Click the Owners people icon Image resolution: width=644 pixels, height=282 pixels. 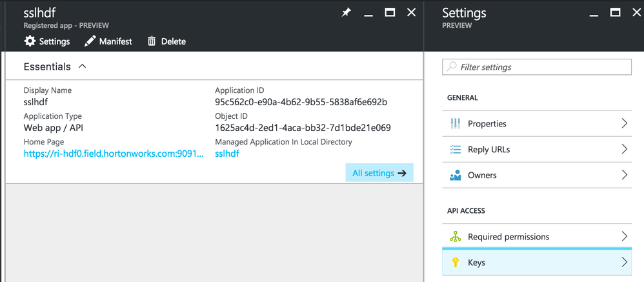(x=455, y=175)
